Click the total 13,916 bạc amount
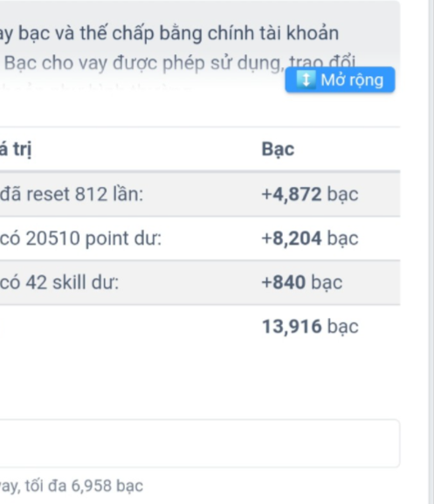 tap(310, 327)
